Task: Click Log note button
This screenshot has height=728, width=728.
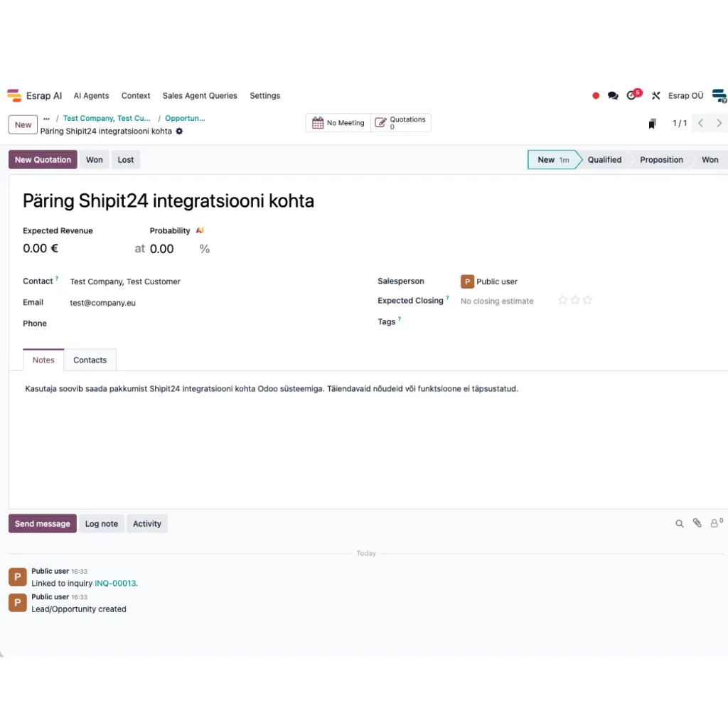Action: click(x=101, y=524)
